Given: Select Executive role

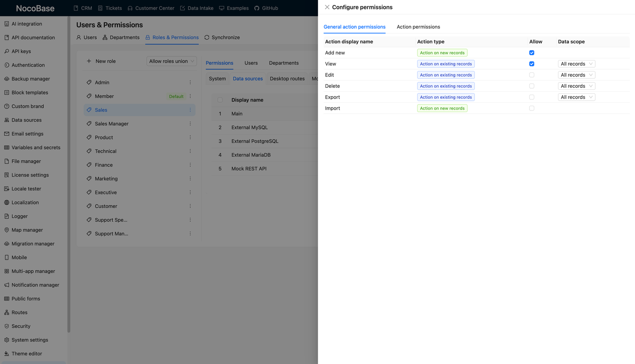Looking at the screenshot, I should click(x=139, y=192).
